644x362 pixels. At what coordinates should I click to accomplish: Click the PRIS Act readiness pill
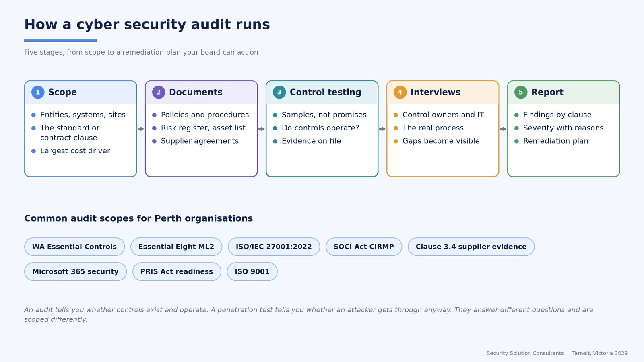(x=177, y=271)
